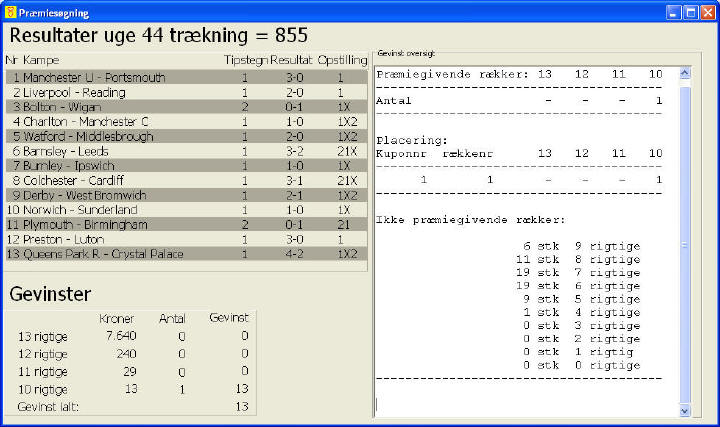Click the 'Antal' column header in Gevinster

[172, 319]
